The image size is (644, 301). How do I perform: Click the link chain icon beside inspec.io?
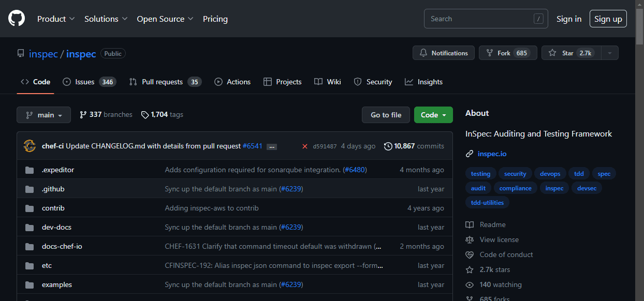point(470,154)
